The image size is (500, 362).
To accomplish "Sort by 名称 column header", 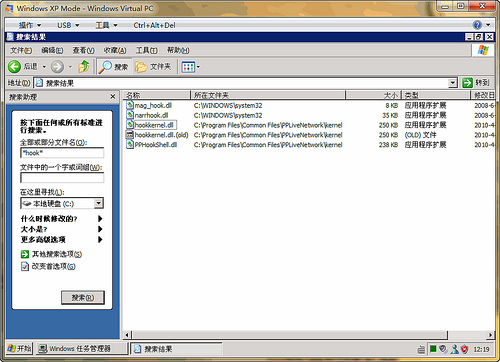I will tap(156, 95).
